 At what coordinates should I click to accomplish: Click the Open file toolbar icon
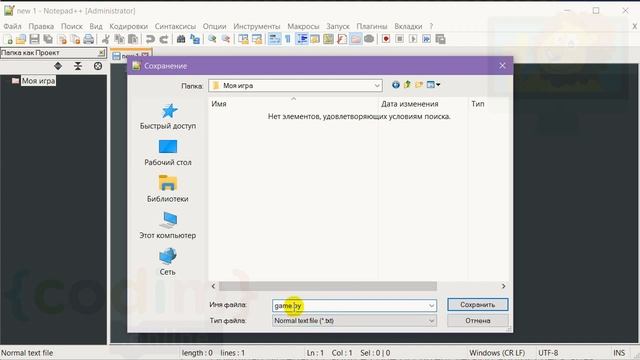21,39
